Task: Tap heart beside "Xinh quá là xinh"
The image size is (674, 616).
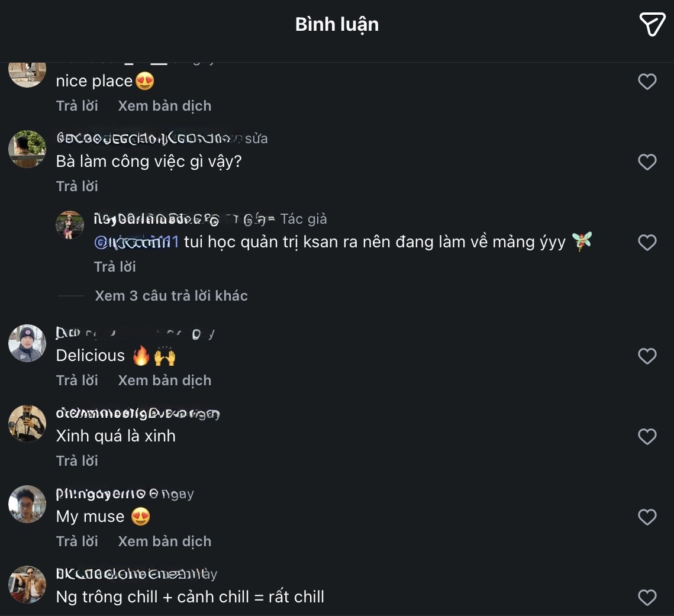Action: (x=647, y=436)
